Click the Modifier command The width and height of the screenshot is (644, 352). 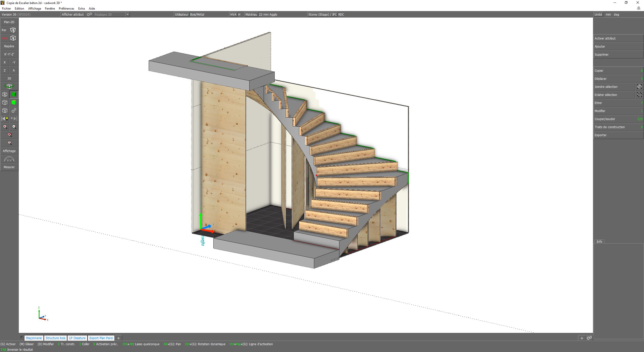click(x=618, y=111)
